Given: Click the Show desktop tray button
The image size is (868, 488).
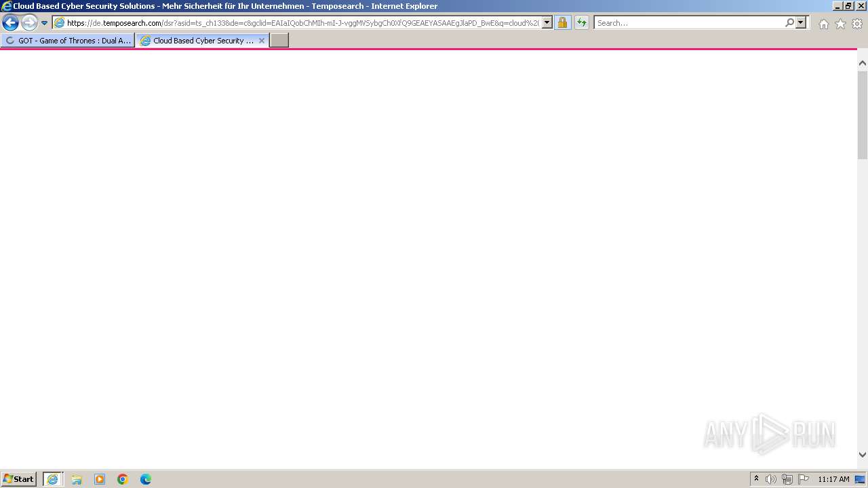Looking at the screenshot, I should tap(861, 479).
